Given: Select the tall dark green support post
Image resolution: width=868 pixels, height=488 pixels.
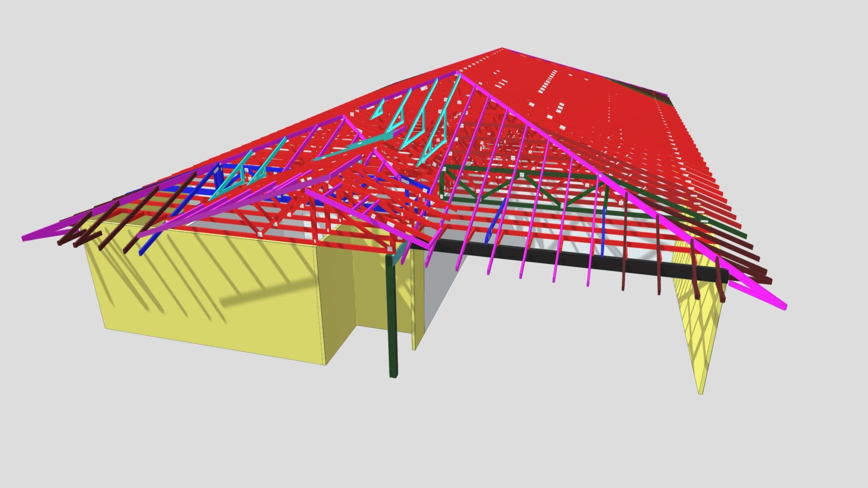Looking at the screenshot, I should coord(392,316).
